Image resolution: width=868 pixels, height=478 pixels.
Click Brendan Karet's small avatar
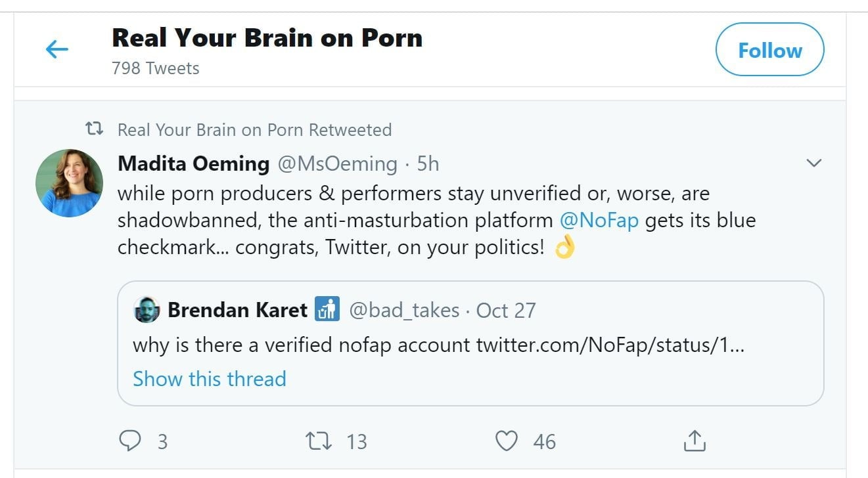tap(147, 310)
